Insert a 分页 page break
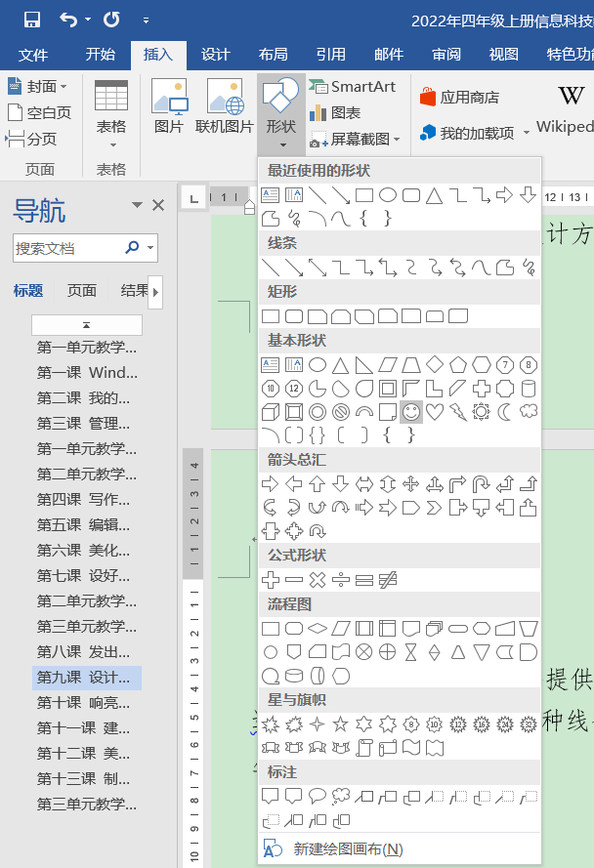 [31, 139]
